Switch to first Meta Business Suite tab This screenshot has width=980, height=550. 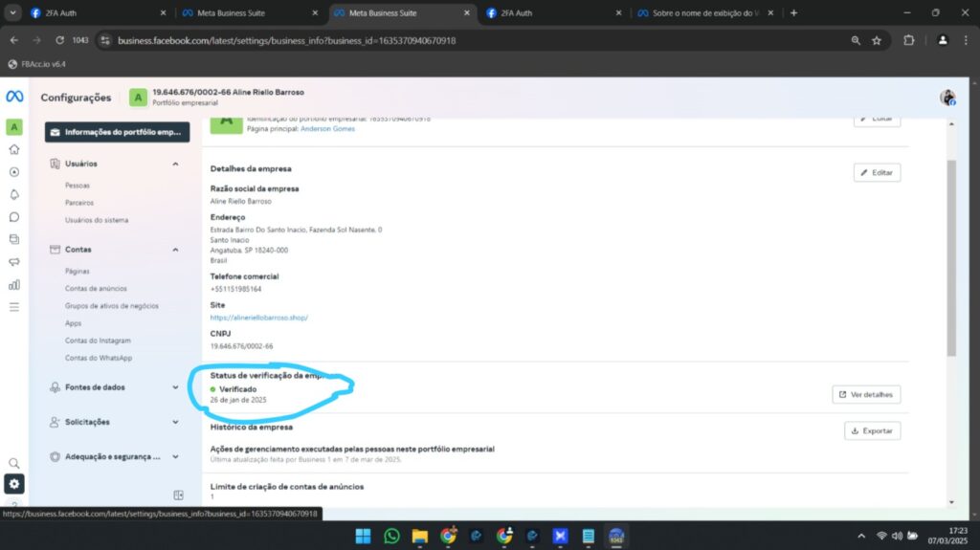249,12
